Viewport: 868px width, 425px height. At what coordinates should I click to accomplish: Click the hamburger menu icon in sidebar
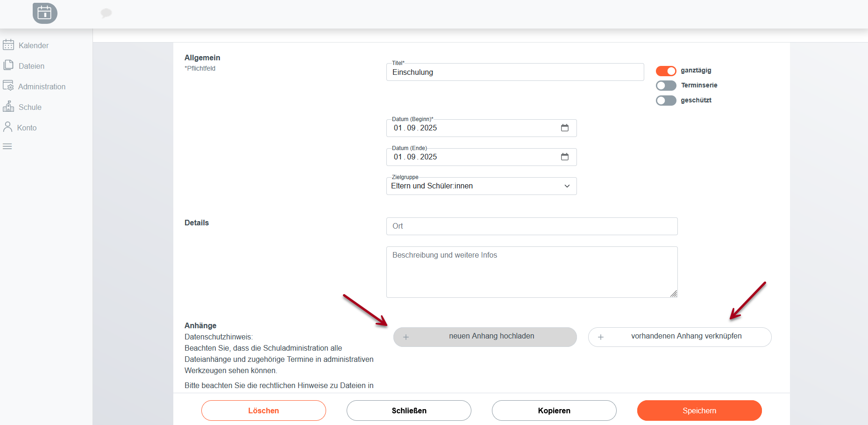[x=7, y=146]
